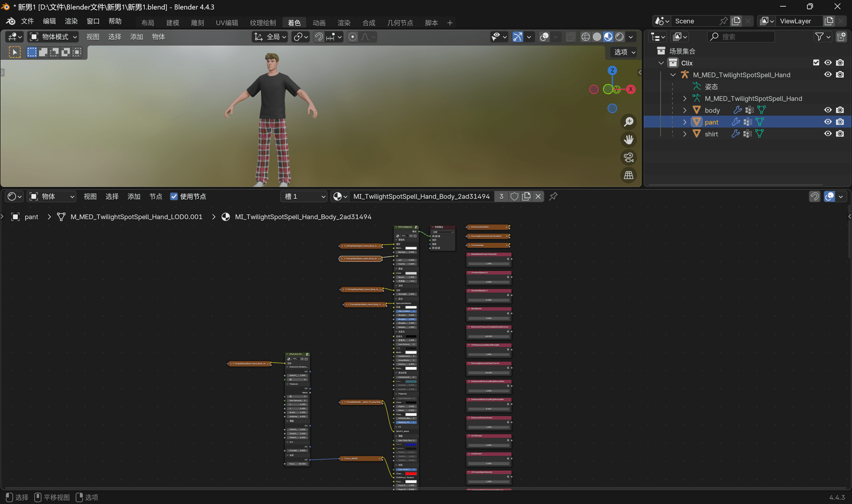
Task: Open the Render menu in top bar
Action: click(71, 21)
